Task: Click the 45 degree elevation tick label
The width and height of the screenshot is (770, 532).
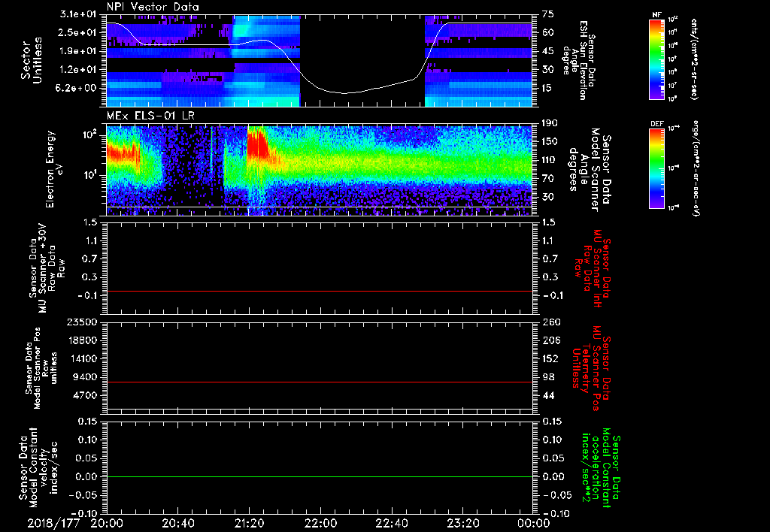Action: (x=548, y=51)
